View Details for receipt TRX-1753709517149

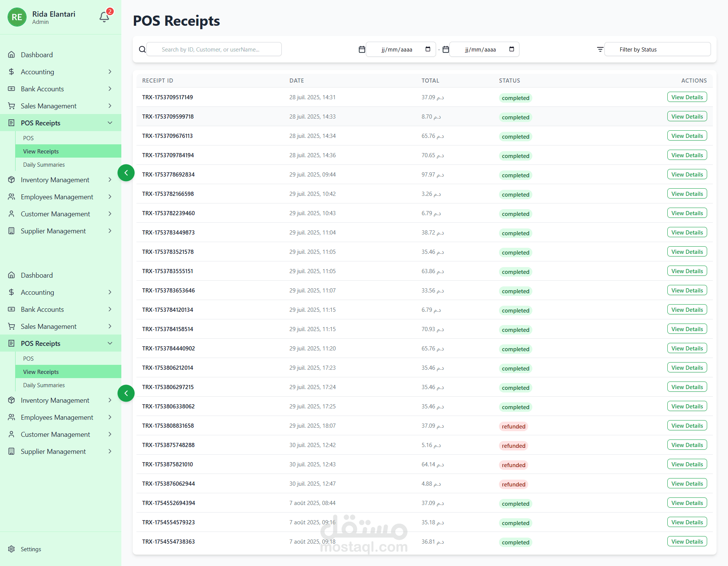click(x=687, y=97)
